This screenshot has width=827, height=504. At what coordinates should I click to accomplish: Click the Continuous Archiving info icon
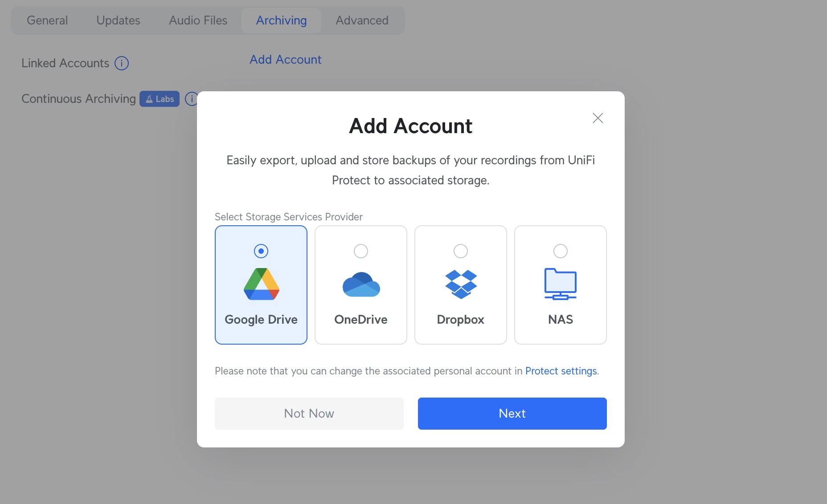[x=191, y=99]
